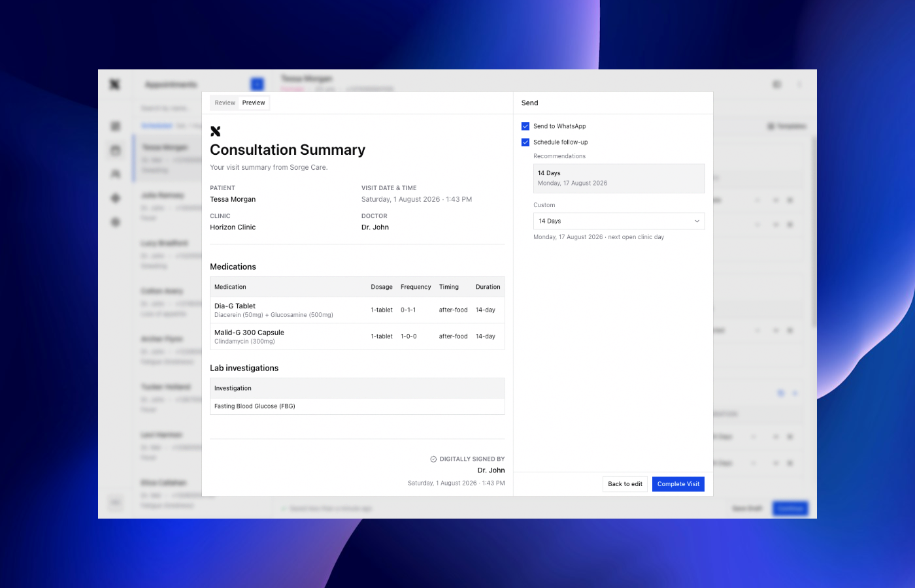Click the 'Clindamycin (300mg)' composition text

pyautogui.click(x=244, y=342)
